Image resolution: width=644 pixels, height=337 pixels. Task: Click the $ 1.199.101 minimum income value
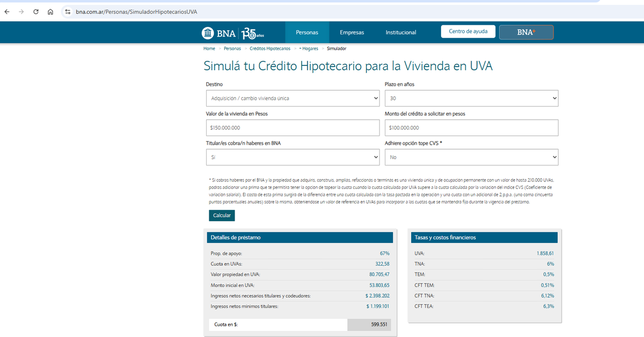coord(378,306)
